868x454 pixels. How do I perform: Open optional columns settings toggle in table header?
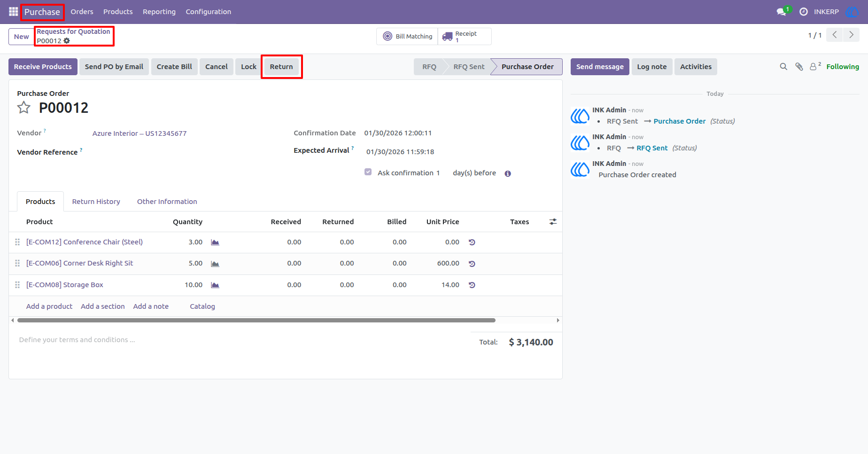tap(553, 222)
